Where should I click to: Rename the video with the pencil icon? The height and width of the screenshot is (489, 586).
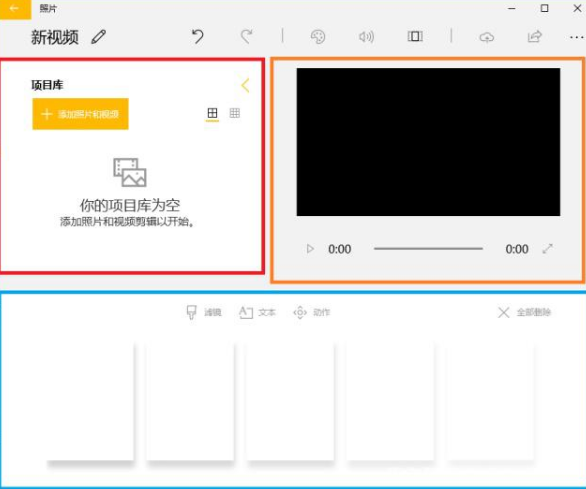pos(99,37)
